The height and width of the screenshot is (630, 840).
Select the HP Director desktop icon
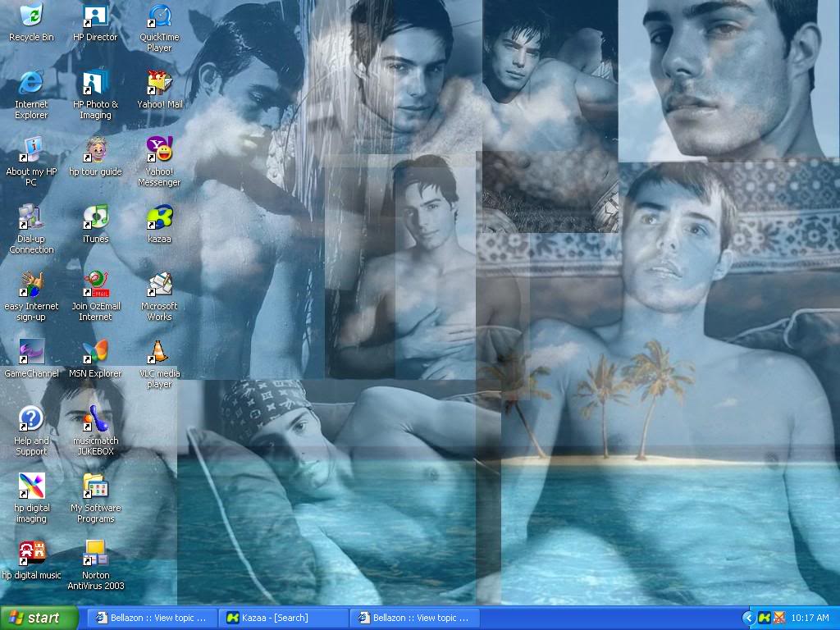pos(95,16)
